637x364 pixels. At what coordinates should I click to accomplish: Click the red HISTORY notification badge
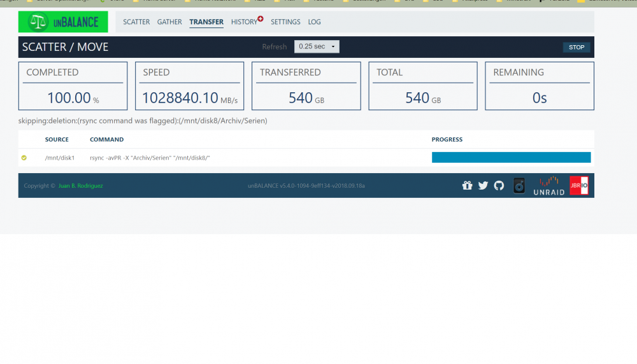click(x=261, y=18)
